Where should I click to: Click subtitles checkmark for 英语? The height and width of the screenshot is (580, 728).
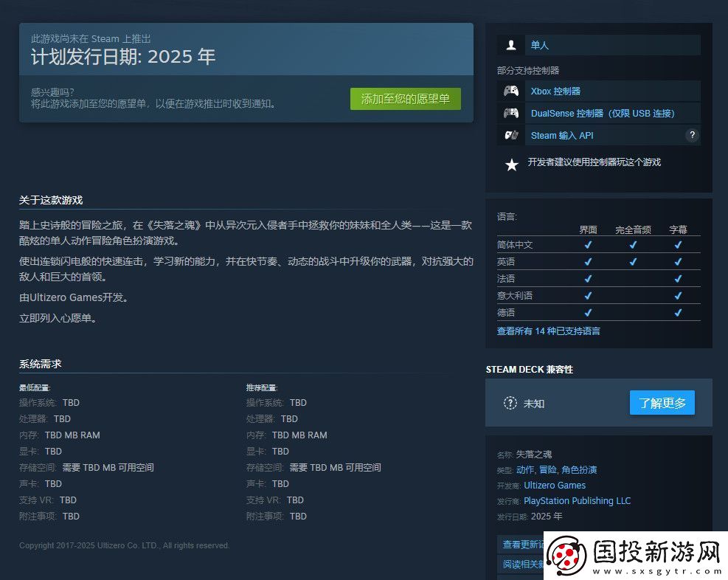click(678, 262)
